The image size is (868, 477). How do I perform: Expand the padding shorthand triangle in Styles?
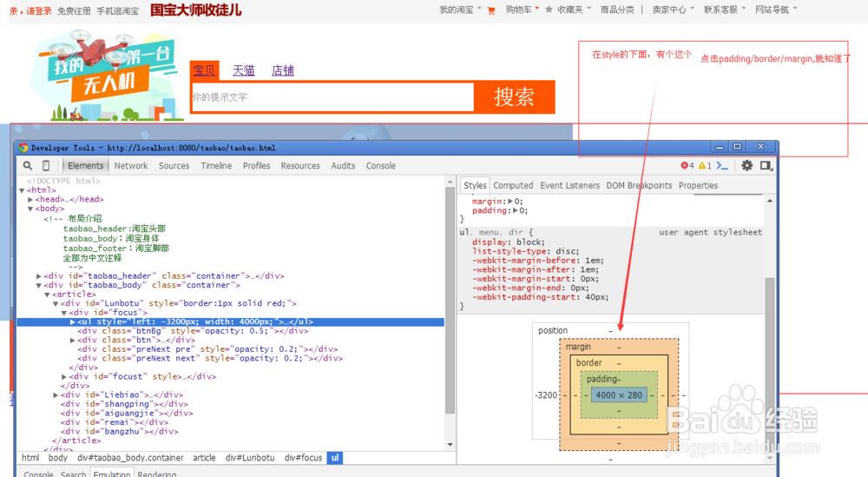click(516, 210)
